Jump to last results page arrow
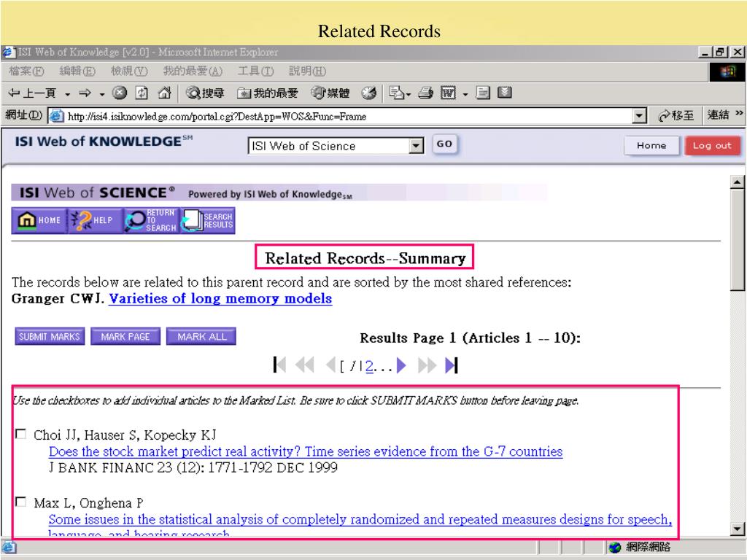This screenshot has height=560, width=747. click(451, 365)
